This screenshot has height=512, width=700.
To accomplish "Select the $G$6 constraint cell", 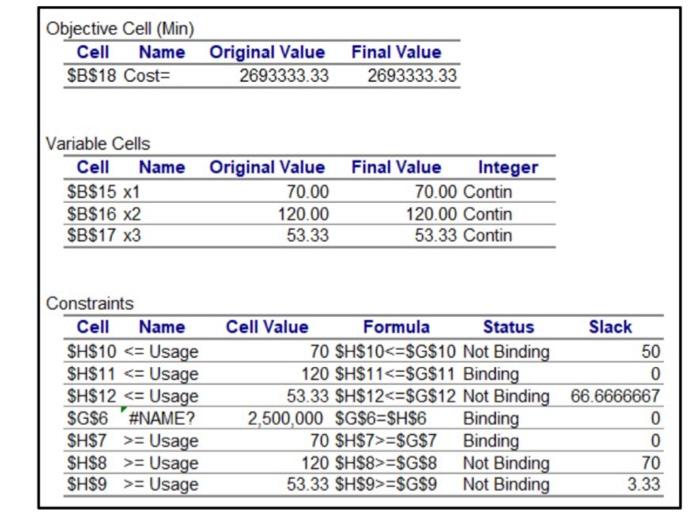I will click(88, 418).
